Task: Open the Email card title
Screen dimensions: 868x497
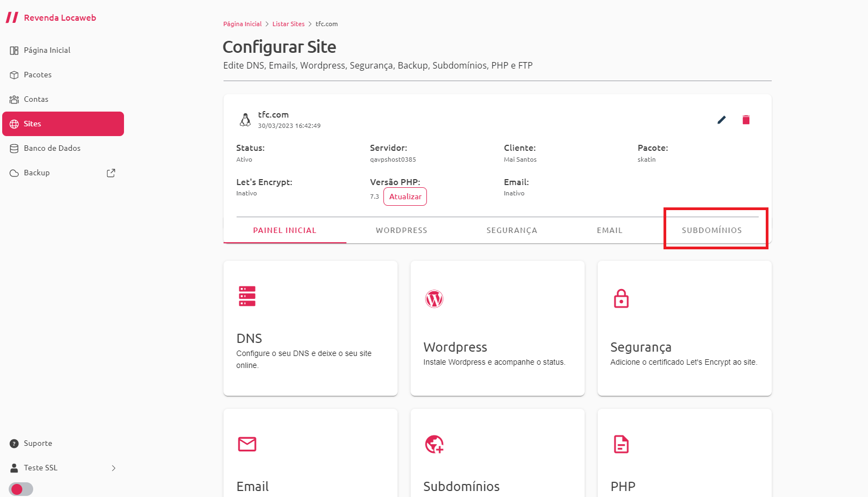Action: pos(252,487)
